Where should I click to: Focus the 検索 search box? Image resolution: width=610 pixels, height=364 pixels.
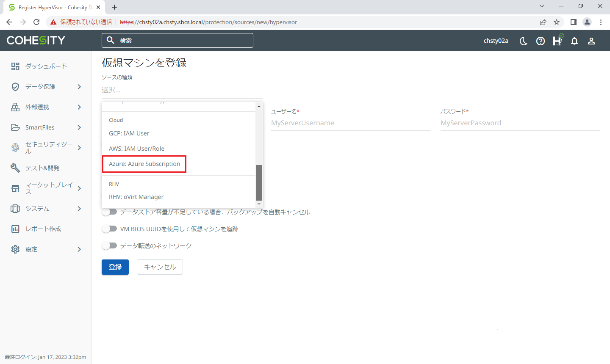click(x=177, y=40)
